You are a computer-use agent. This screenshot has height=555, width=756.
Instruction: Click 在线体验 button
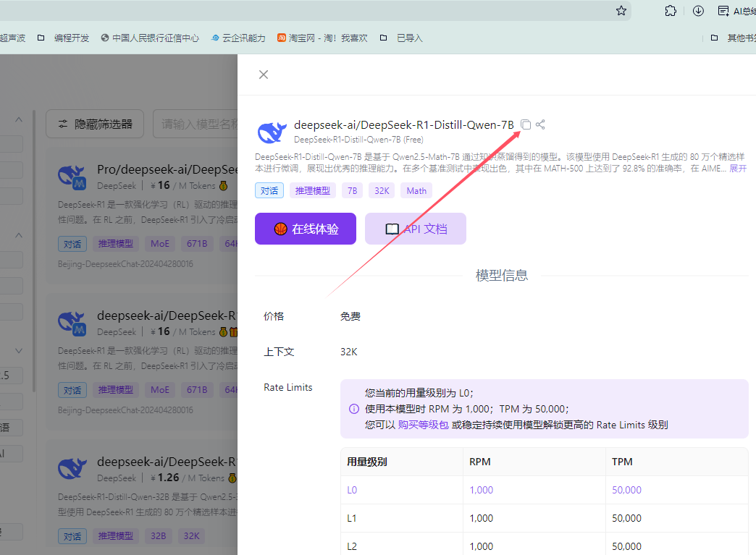tap(306, 229)
